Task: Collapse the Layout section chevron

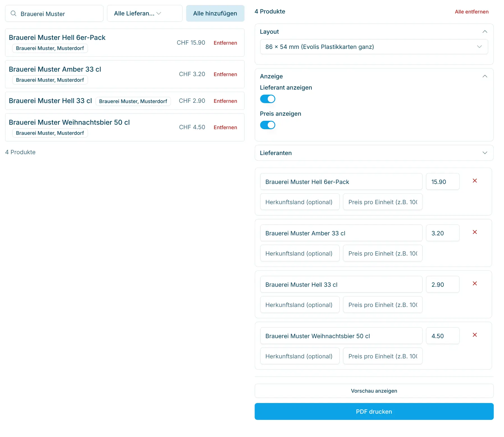Action: click(x=485, y=32)
